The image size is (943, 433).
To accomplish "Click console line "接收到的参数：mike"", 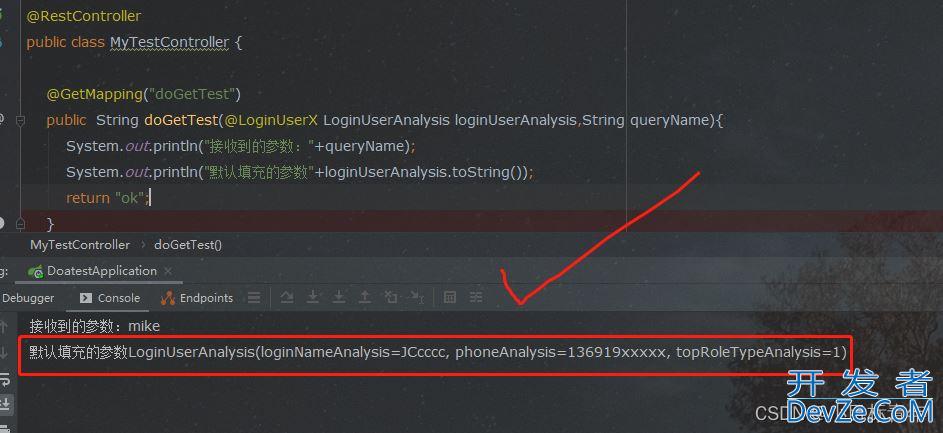I will coord(95,327).
